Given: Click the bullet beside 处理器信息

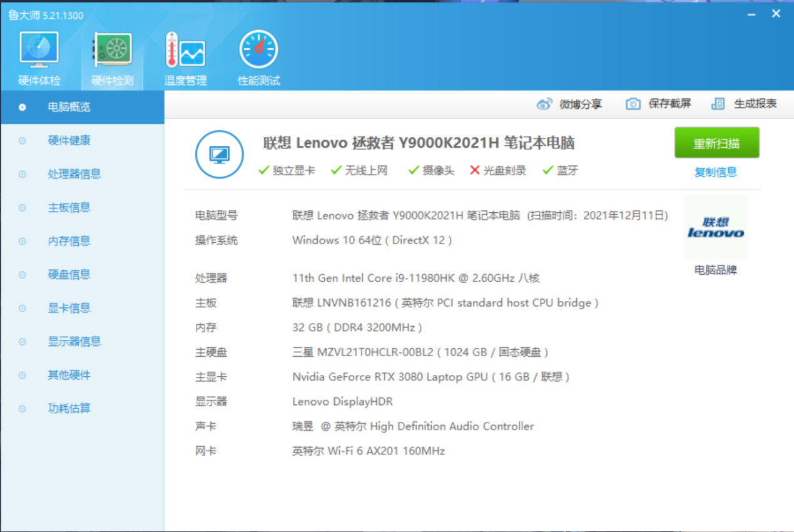Looking at the screenshot, I should click(23, 174).
